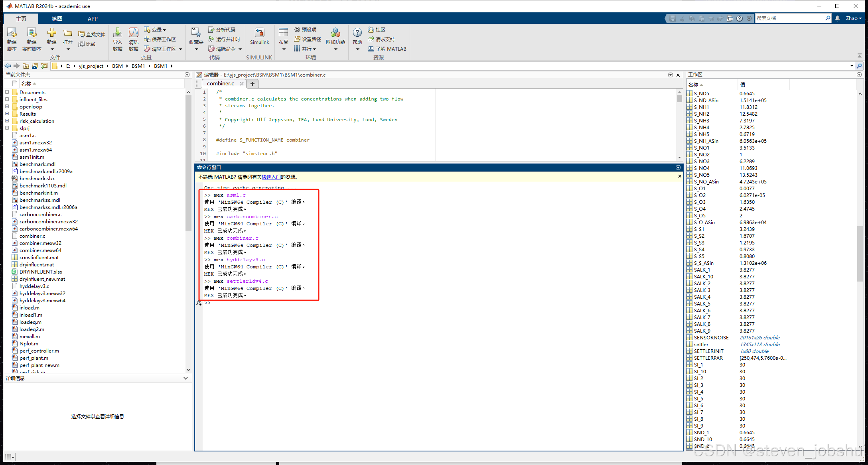Close the Getting Started message banner
Screen dimensions: 868x465
click(x=680, y=176)
